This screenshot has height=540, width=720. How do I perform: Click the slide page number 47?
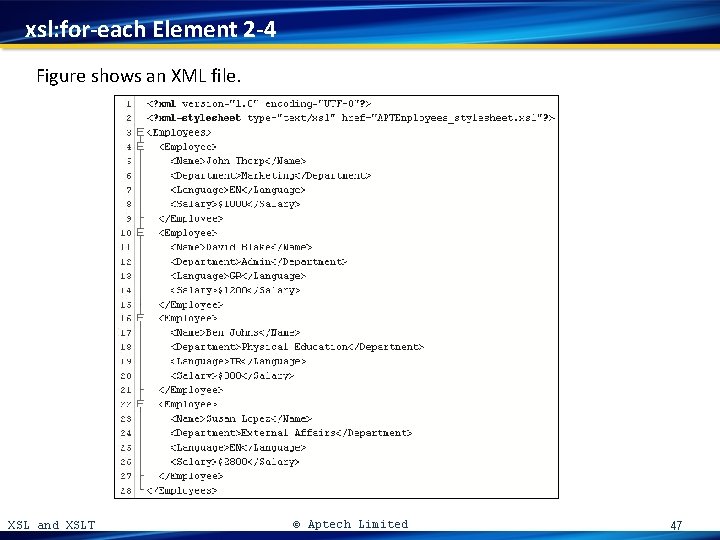click(x=676, y=525)
